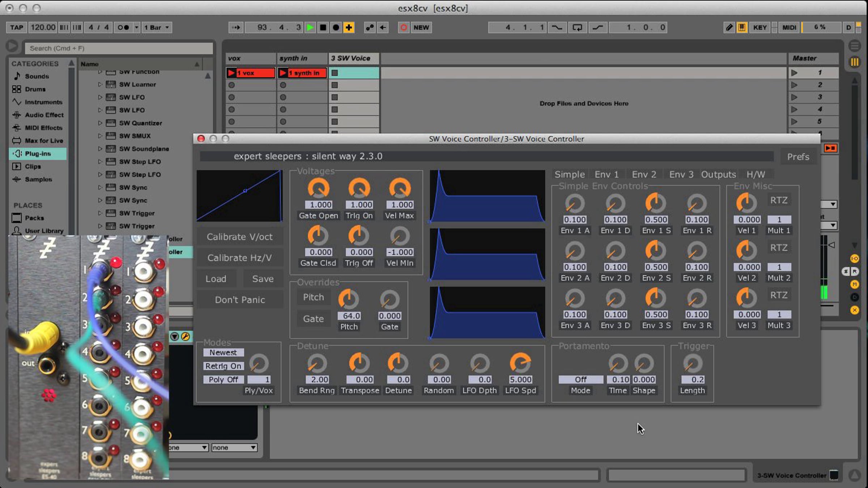This screenshot has height=488, width=868.
Task: Open the Outputs tab
Action: pyautogui.click(x=718, y=175)
